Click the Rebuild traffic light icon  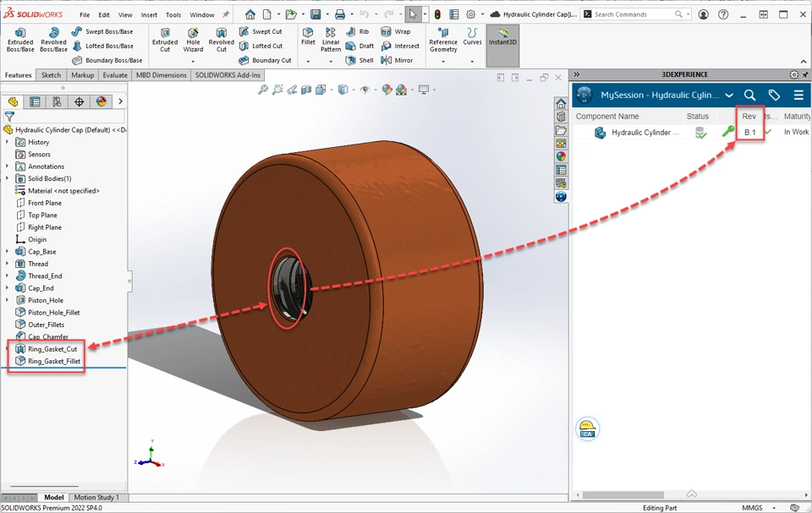tap(437, 14)
